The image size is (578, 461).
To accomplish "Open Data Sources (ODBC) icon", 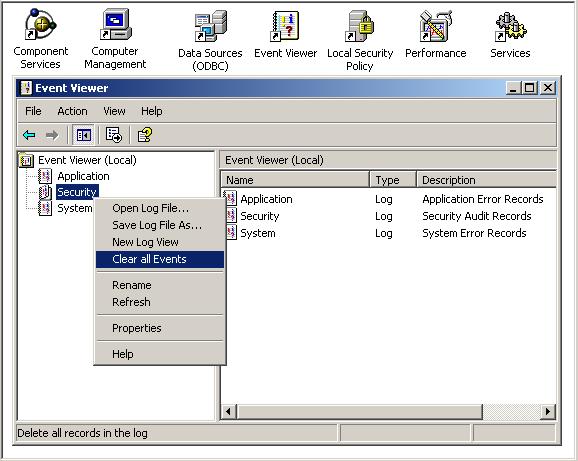I will pos(210,26).
